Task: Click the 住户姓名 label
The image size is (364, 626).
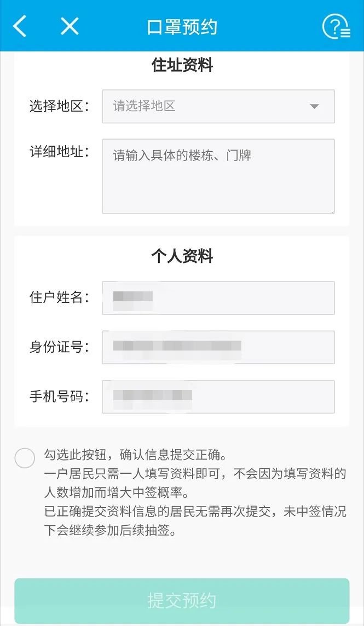Action: (x=58, y=297)
